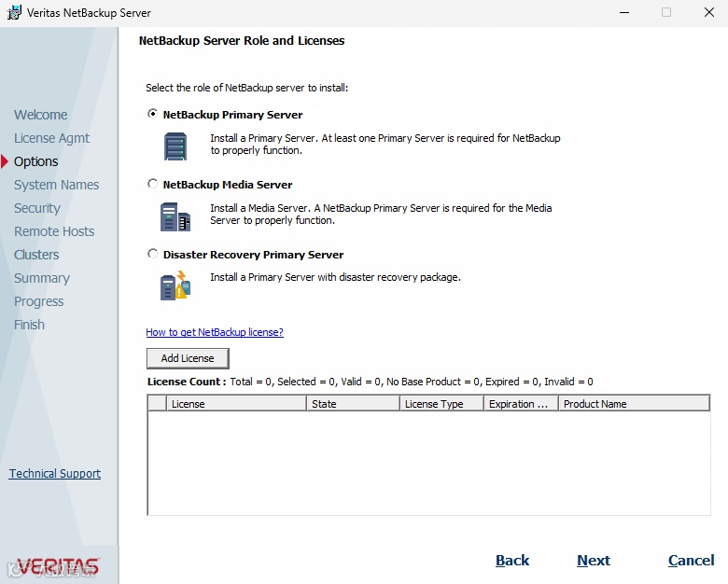Image resolution: width=728 pixels, height=584 pixels.
Task: Select Disaster Recovery Primary Server option
Action: coord(153,255)
